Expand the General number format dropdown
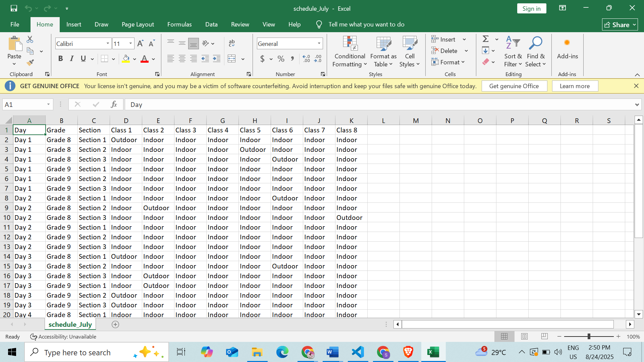Image resolution: width=644 pixels, height=362 pixels. (x=319, y=44)
